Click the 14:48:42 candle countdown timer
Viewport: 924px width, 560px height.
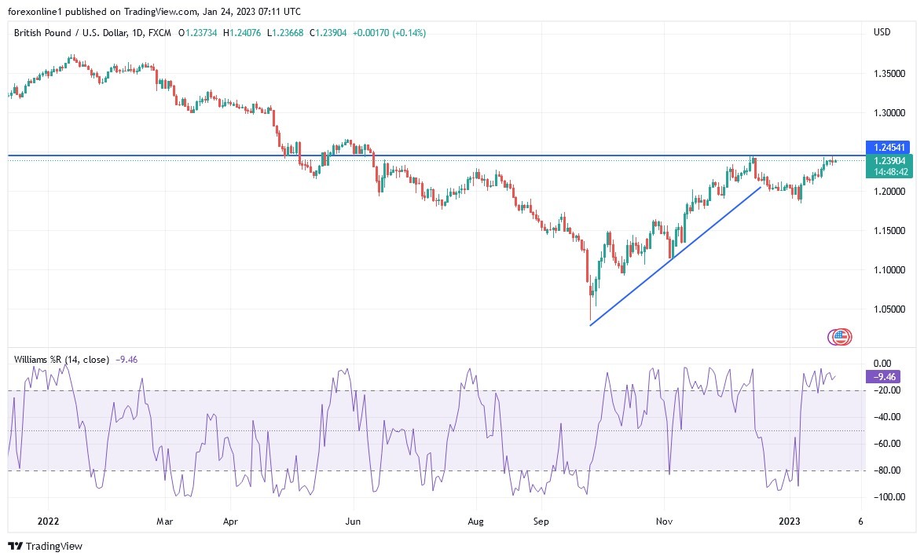pyautogui.click(x=889, y=172)
